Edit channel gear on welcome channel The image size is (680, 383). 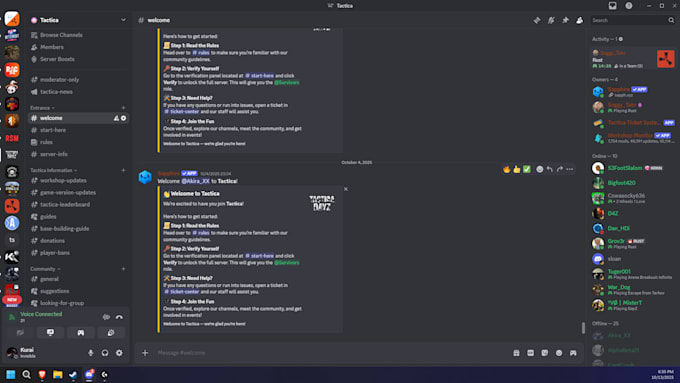tap(124, 118)
